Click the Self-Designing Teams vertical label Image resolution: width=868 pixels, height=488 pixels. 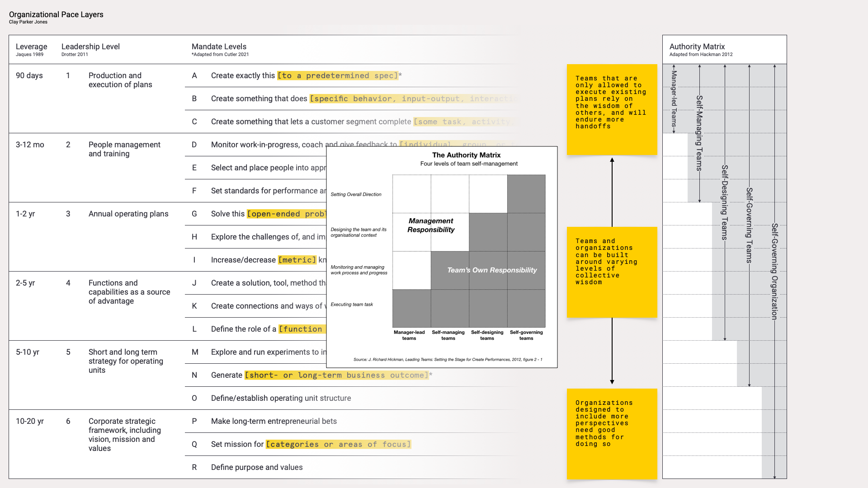point(725,202)
